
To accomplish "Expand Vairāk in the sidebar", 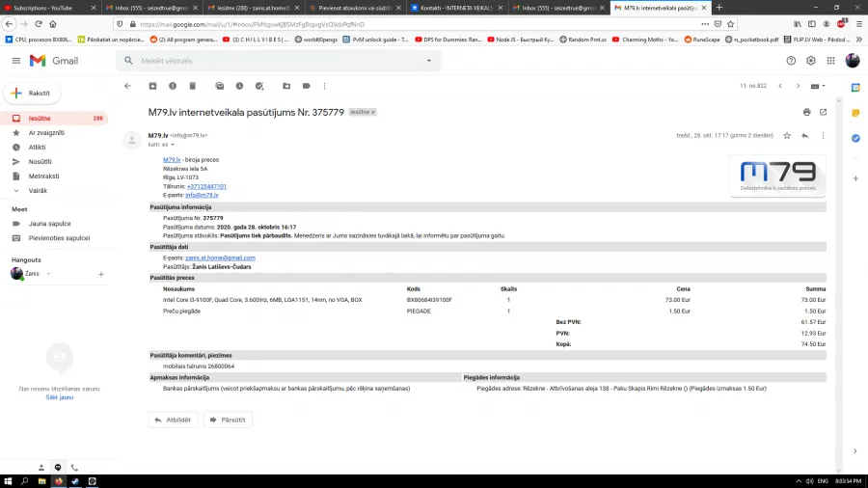I will (38, 190).
